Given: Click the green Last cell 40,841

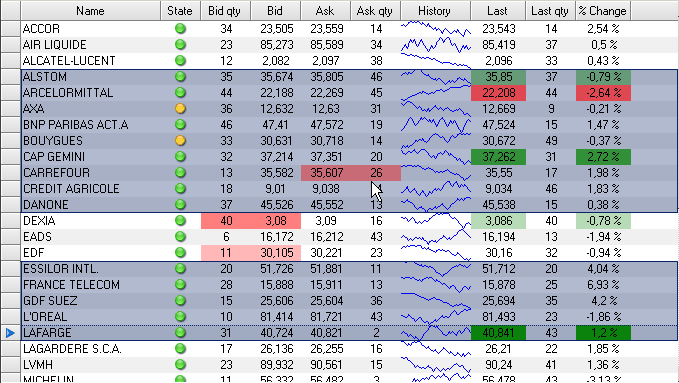Looking at the screenshot, I should point(498,333).
